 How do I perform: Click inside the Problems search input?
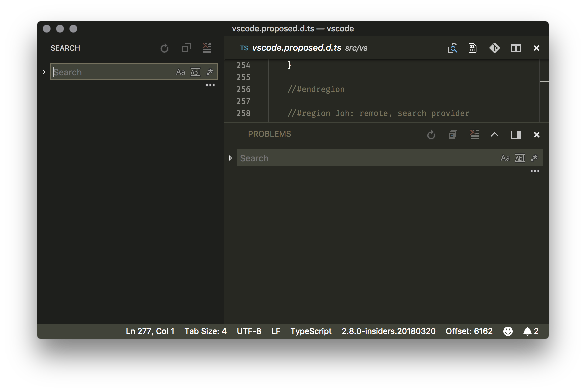tap(333, 158)
